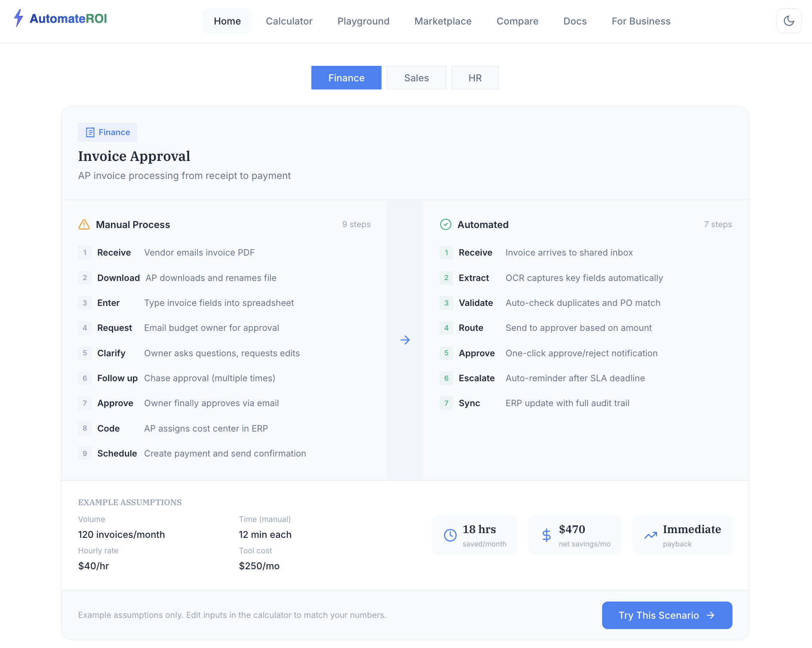Switch to the Sales scenario tab
This screenshot has height=648, width=812.
coord(416,78)
